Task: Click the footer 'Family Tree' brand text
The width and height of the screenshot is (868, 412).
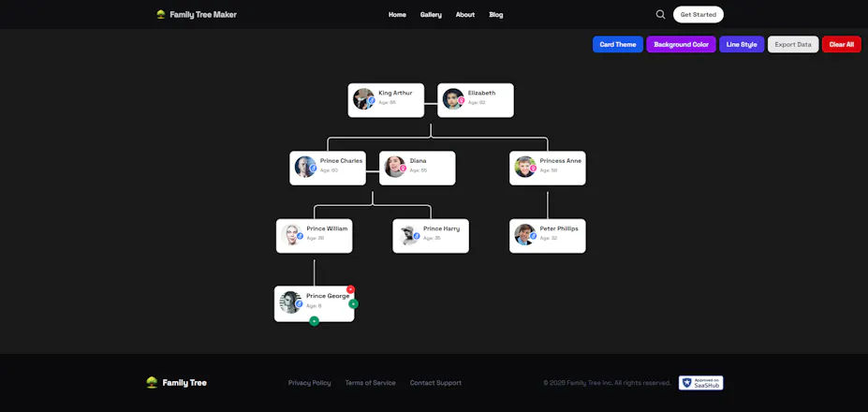Action: [184, 383]
